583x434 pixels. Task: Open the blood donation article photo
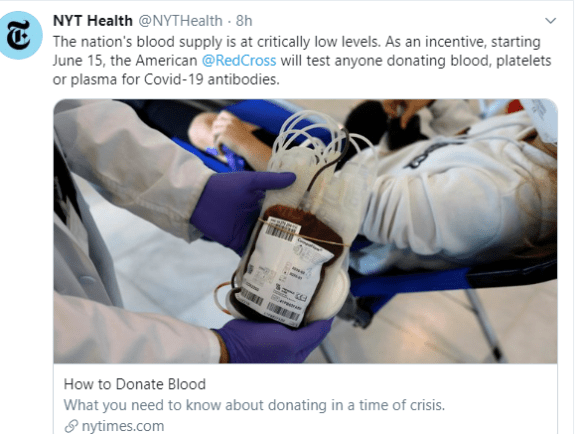point(305,231)
